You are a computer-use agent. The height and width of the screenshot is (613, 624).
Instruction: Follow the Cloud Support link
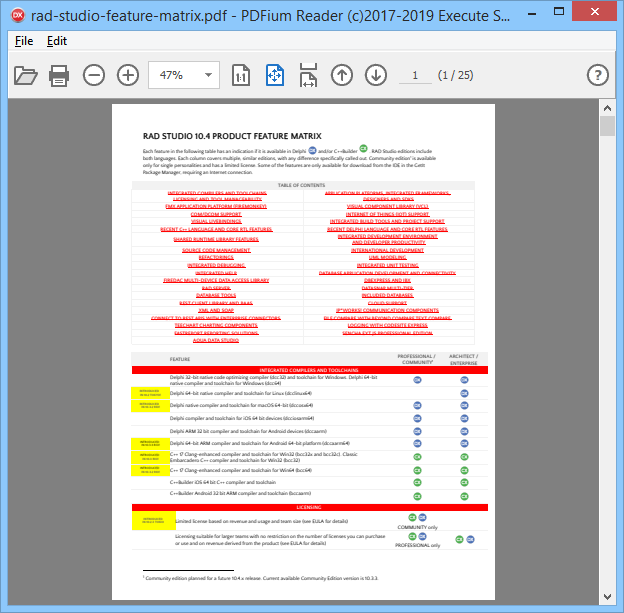(387, 303)
